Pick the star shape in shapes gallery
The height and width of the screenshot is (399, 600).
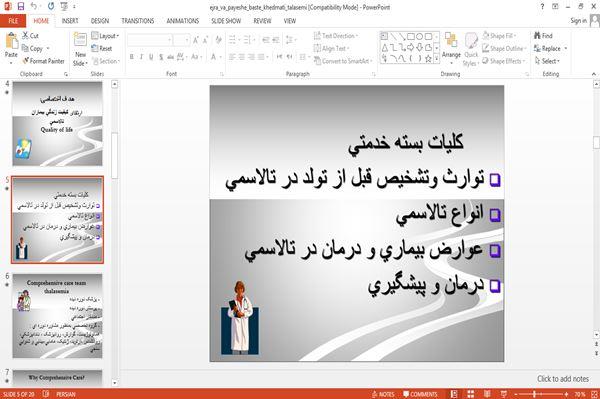pyautogui.click(x=428, y=59)
